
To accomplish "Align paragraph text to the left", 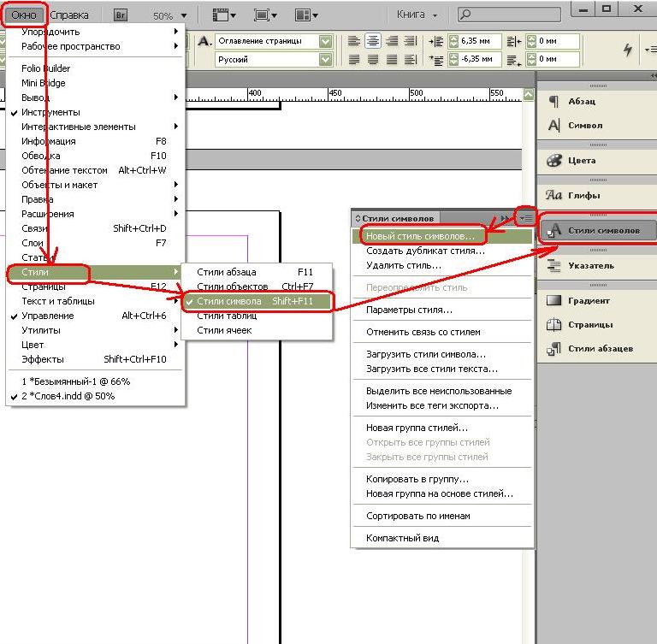I will coord(354,41).
